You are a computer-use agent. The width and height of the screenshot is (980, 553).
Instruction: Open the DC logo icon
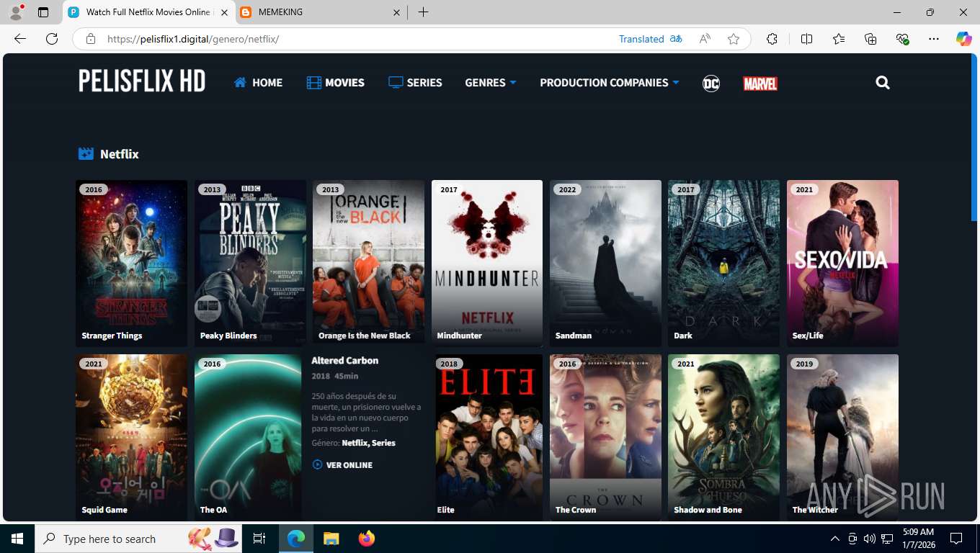tap(711, 84)
